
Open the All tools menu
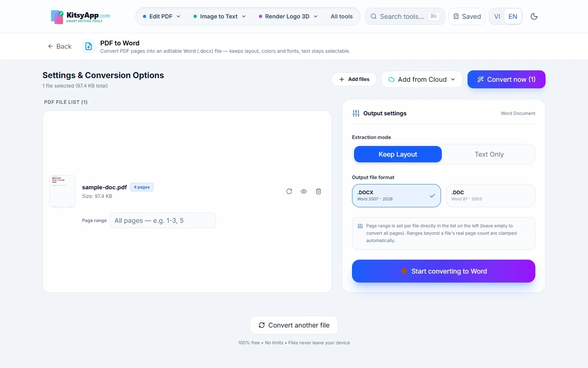tap(342, 16)
